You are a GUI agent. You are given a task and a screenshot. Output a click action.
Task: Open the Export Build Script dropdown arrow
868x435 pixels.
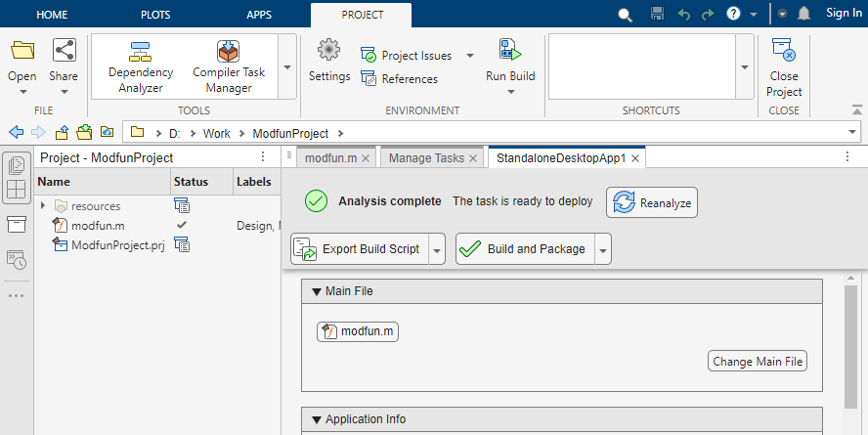coord(437,249)
